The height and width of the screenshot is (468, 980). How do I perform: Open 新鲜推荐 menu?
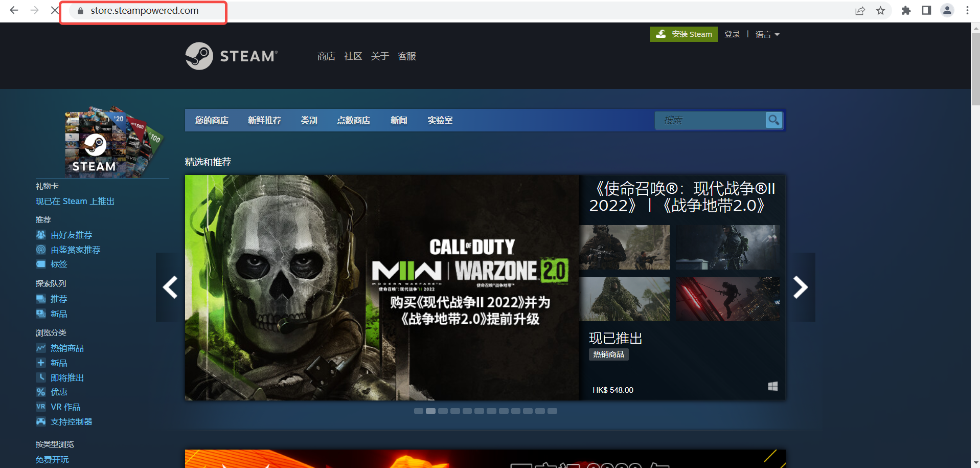pos(264,120)
